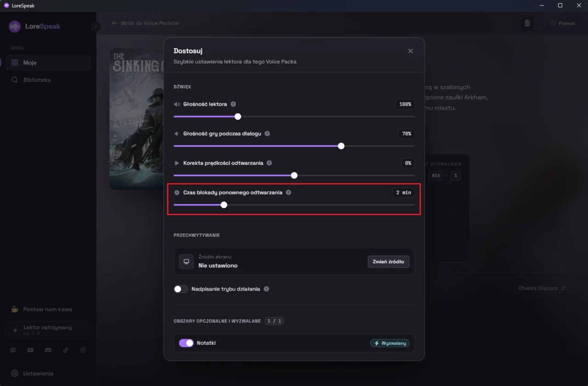
Task: Click the help icon for Korekta prędkości odtwarzania
Action: click(x=269, y=163)
